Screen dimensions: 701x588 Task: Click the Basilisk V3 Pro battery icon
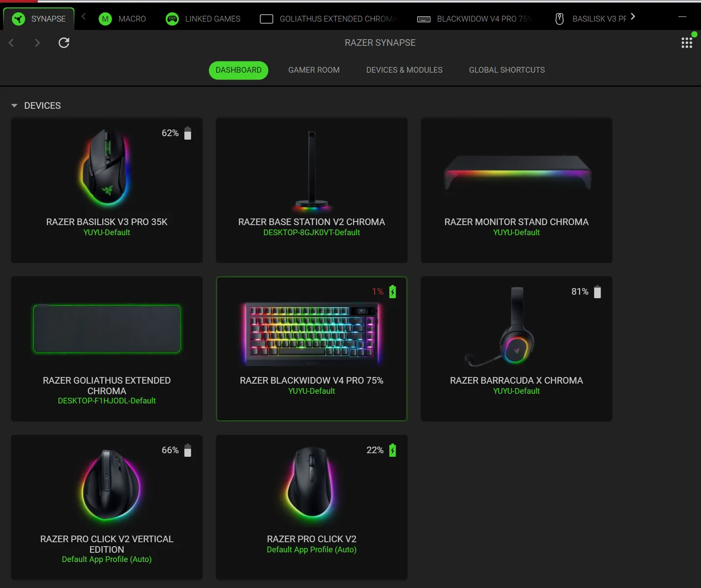pyautogui.click(x=188, y=133)
